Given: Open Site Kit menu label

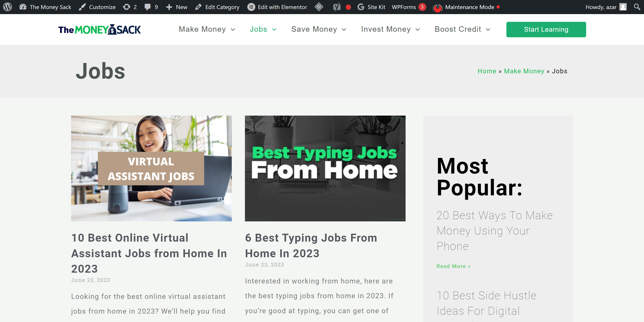Looking at the screenshot, I should pyautogui.click(x=376, y=7).
